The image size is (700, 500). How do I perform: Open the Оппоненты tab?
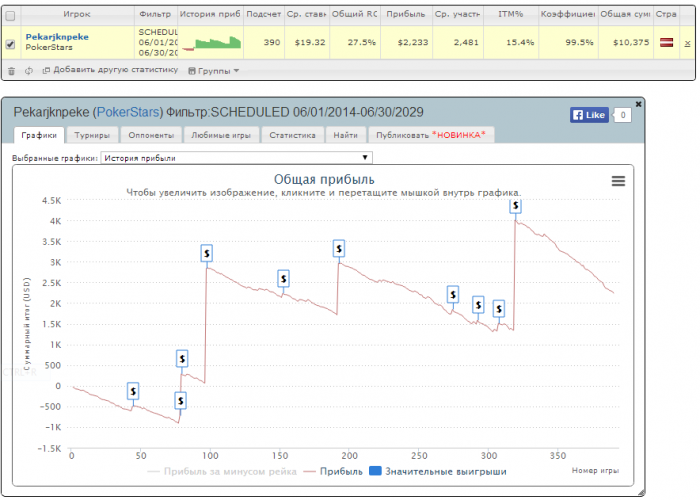151,135
